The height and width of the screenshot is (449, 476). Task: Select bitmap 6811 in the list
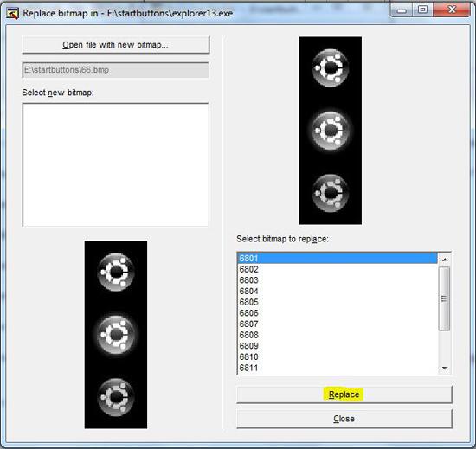click(x=337, y=368)
